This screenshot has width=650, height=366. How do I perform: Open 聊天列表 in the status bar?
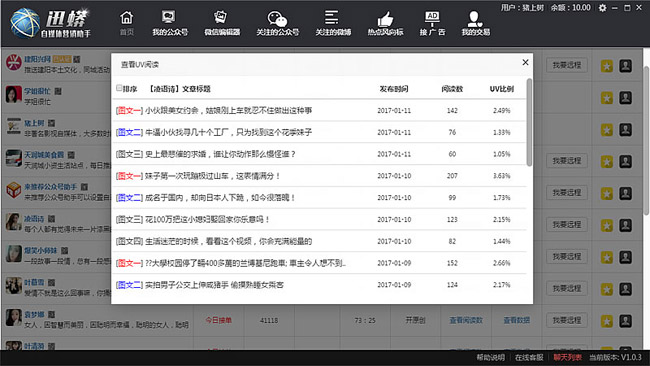568,357
